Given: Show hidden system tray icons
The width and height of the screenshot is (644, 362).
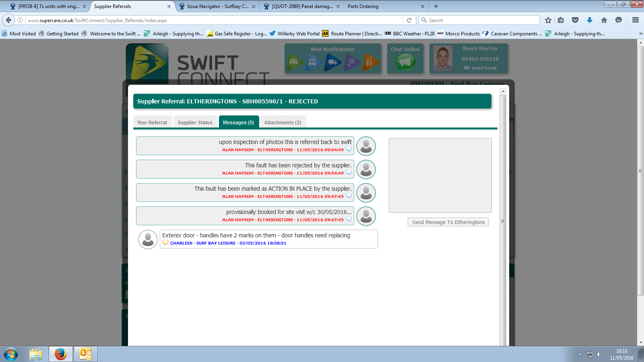Looking at the screenshot, I should [x=580, y=354].
